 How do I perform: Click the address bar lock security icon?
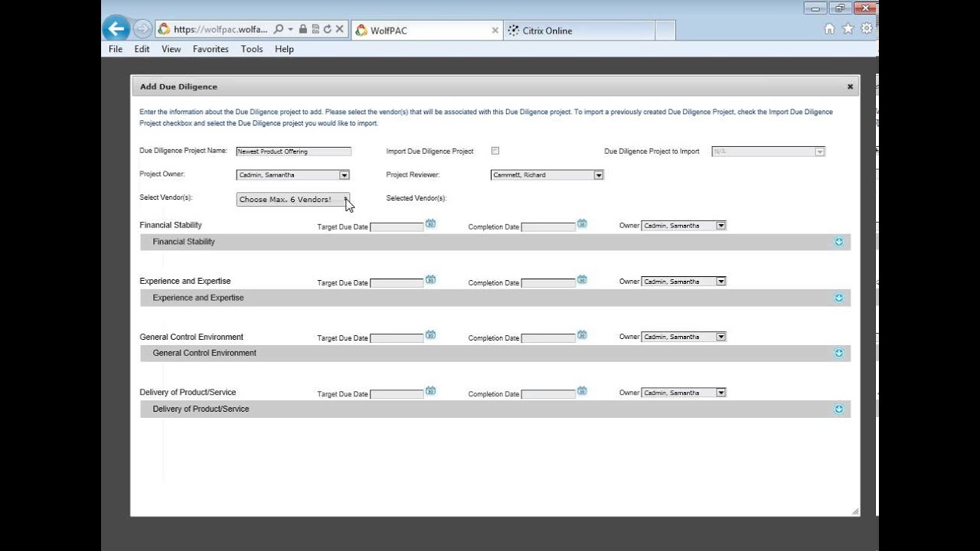[x=303, y=29]
